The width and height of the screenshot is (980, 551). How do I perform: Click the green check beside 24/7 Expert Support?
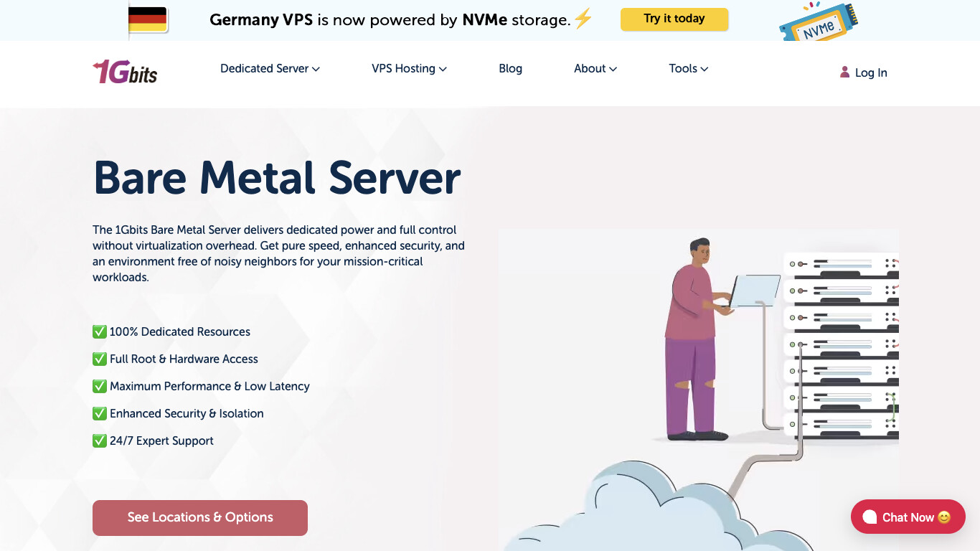[100, 441]
